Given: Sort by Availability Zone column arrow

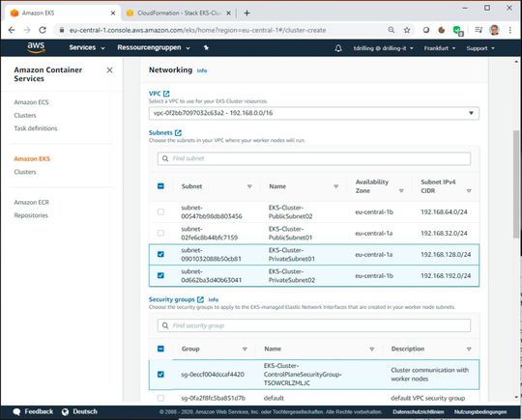Looking at the screenshot, I should (x=401, y=191).
